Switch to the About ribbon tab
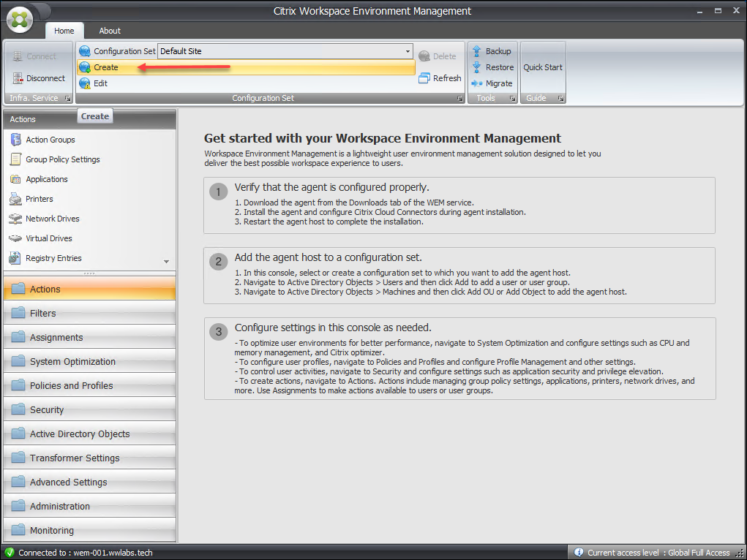747x560 pixels. pyautogui.click(x=110, y=31)
